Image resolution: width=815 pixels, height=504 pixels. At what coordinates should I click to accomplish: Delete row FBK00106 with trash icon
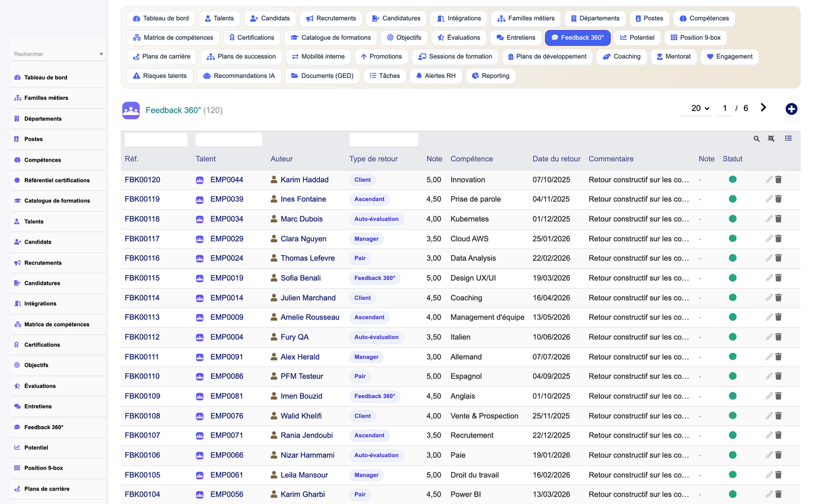[x=778, y=455]
